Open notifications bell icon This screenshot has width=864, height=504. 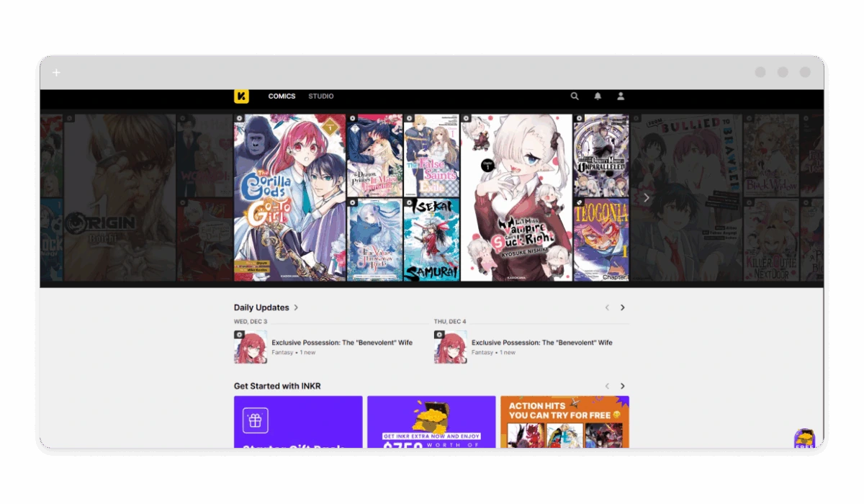tap(598, 96)
